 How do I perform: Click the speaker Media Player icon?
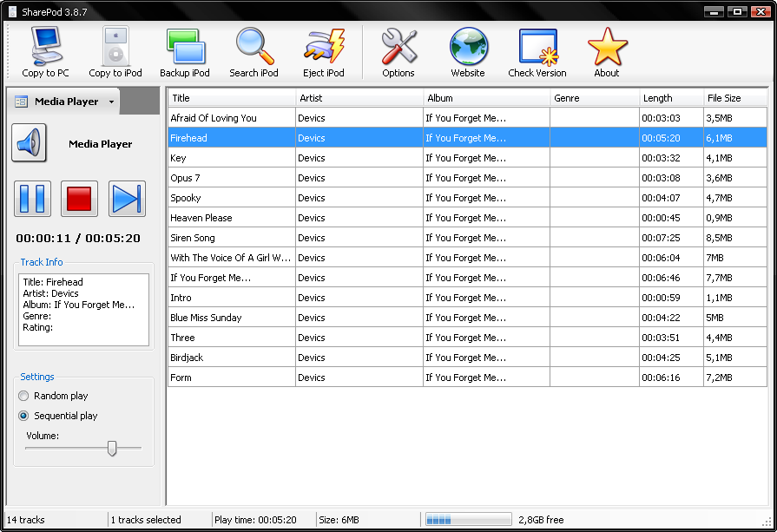click(29, 143)
